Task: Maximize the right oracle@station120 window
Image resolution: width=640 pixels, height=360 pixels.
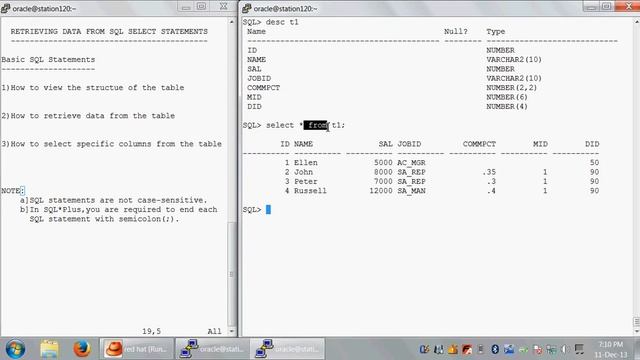Action: (607, 7)
